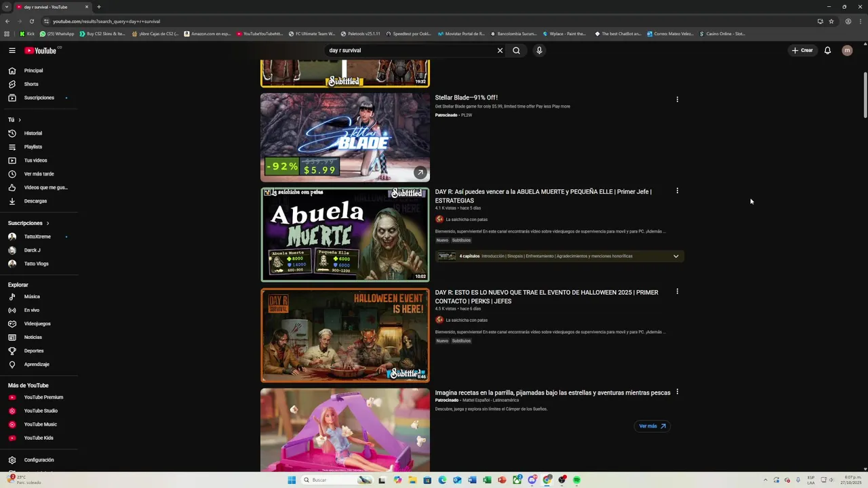This screenshot has width=868, height=488.
Task: Open YouTube Studio in the sidebar
Action: pos(39,411)
